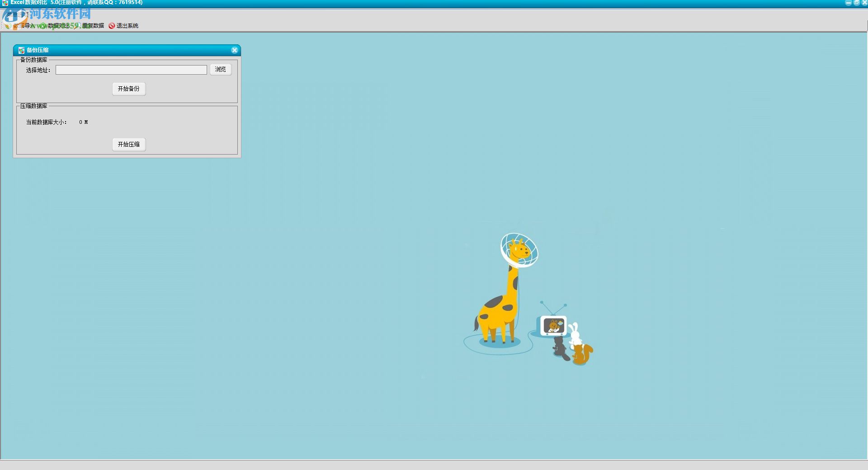Click 退出系统 to exit the system

123,26
